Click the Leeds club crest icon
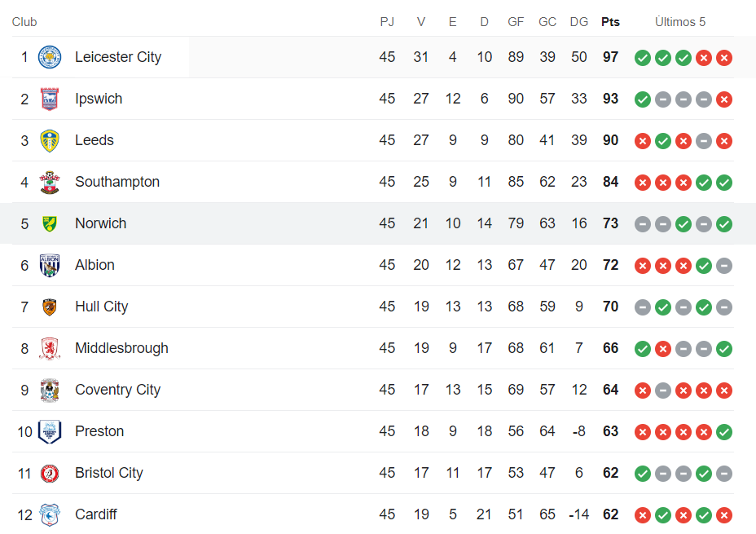The width and height of the screenshot is (756, 534). point(50,140)
